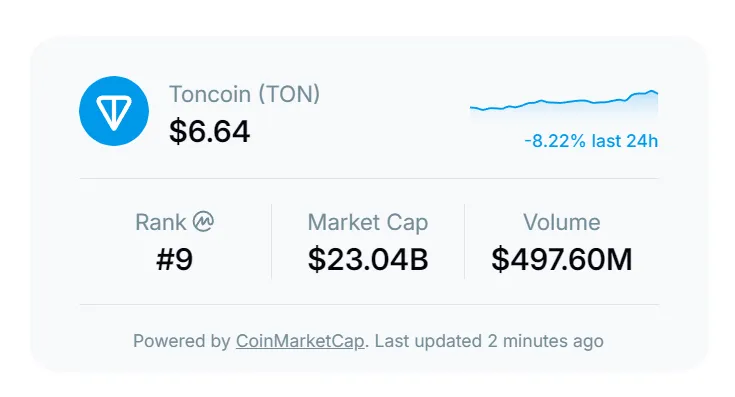Click the Volume label
Image resolution: width=735 pixels, height=397 pixels.
(562, 222)
